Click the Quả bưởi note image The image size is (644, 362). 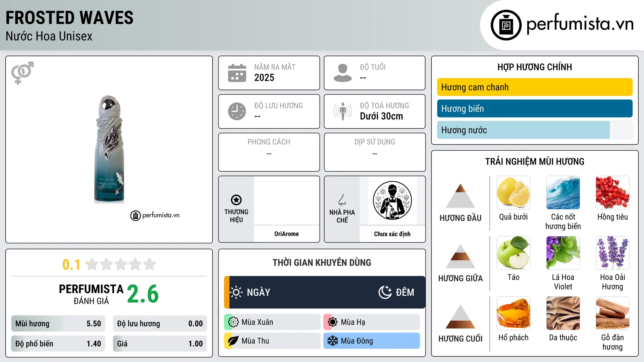pyautogui.click(x=514, y=193)
